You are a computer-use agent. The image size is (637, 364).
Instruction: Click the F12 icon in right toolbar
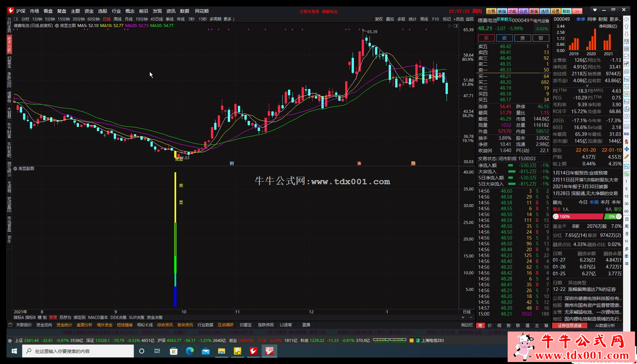pos(626,102)
